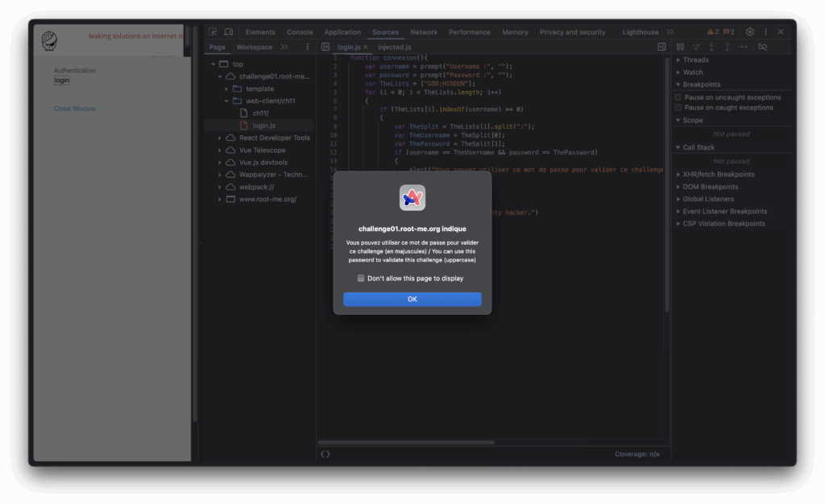
Task: Select the ch11/ file in tree
Action: point(260,114)
